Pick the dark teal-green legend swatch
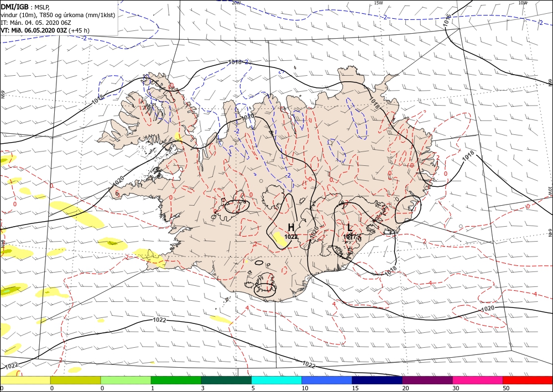This screenshot has height=392, width=553. pyautogui.click(x=226, y=380)
